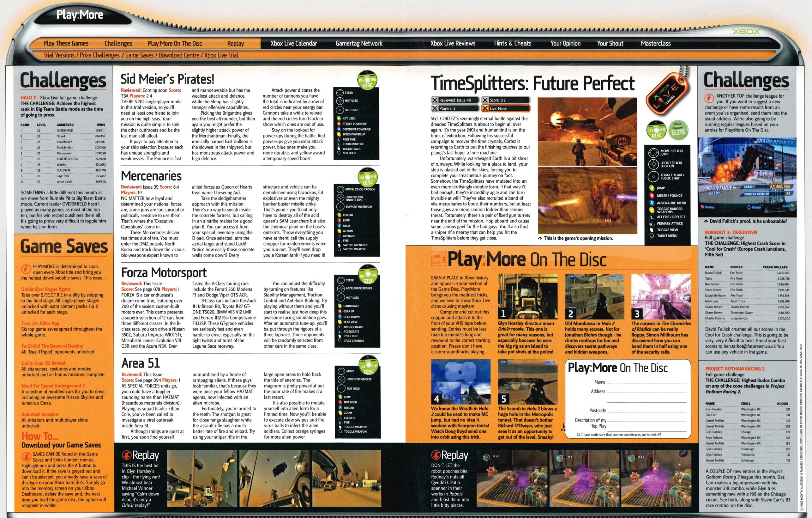Open the Play These Games tab
812x518 pixels.
point(66,44)
